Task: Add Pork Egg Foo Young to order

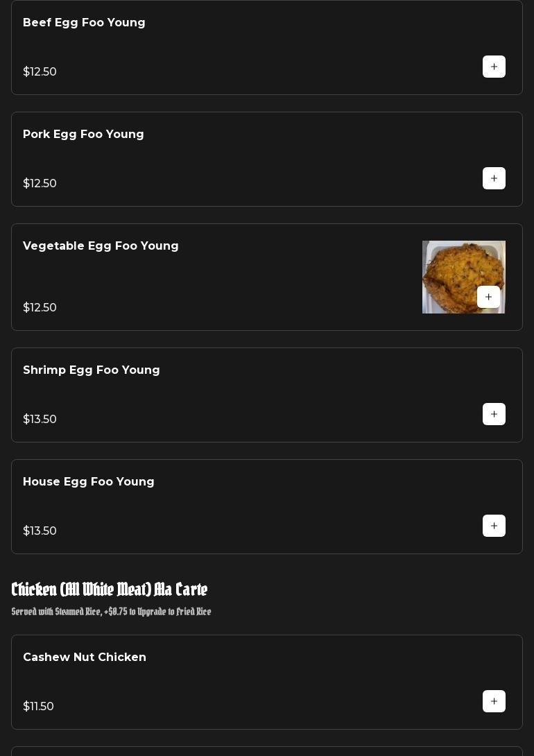Action: (494, 178)
